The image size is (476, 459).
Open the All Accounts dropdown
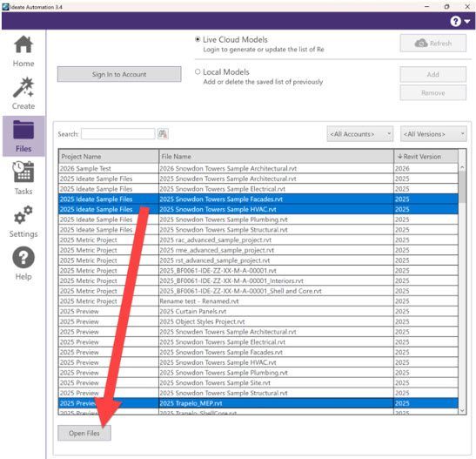[x=360, y=134]
